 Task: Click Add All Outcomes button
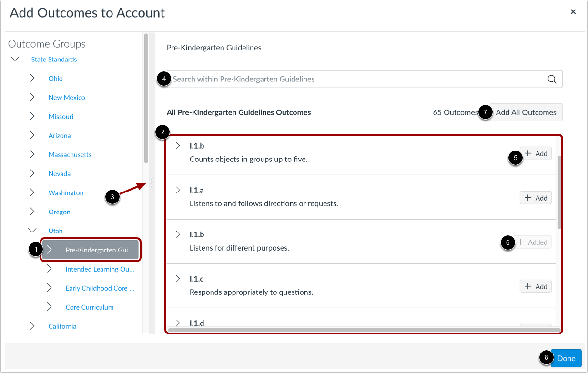pos(526,112)
